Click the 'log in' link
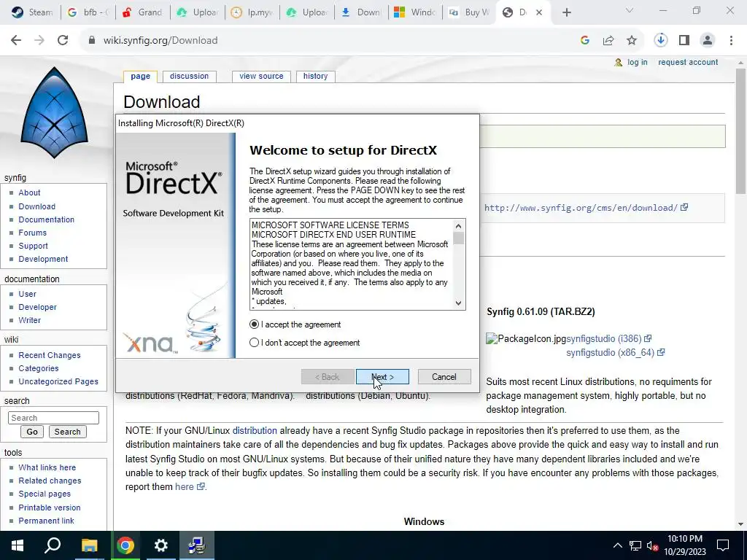This screenshot has width=747, height=560. 637,63
